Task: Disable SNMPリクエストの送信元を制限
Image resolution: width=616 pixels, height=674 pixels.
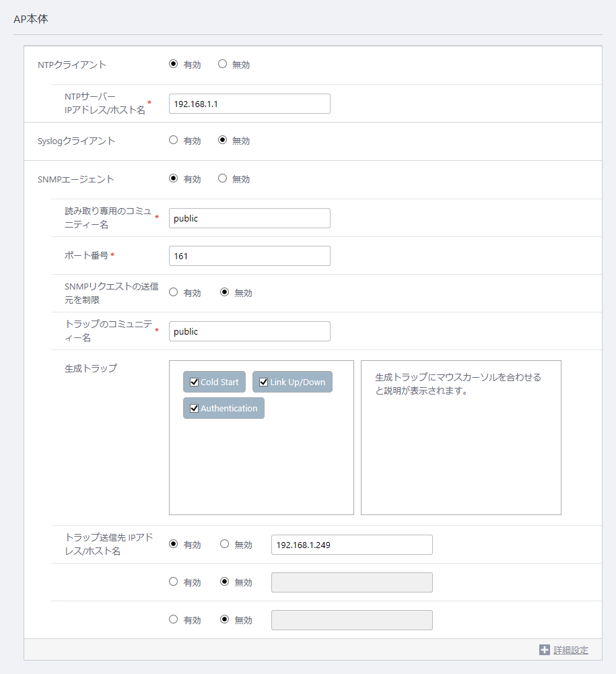Action: click(224, 292)
